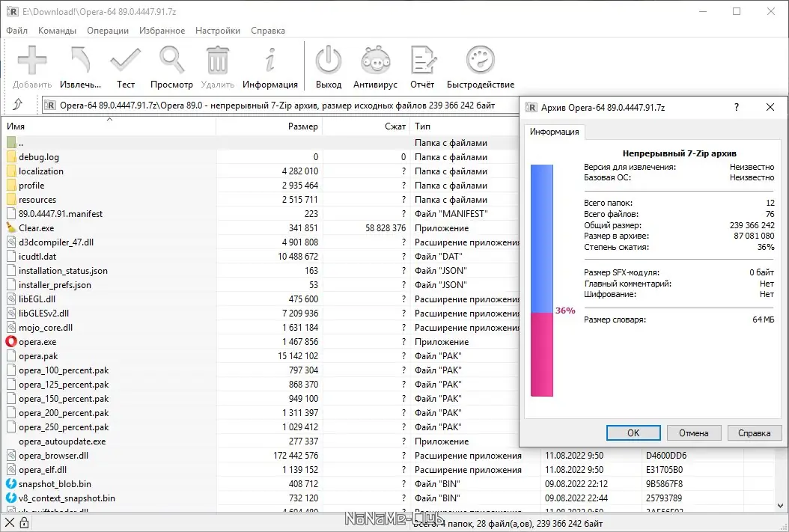Sort the list by Размер column

point(269,126)
